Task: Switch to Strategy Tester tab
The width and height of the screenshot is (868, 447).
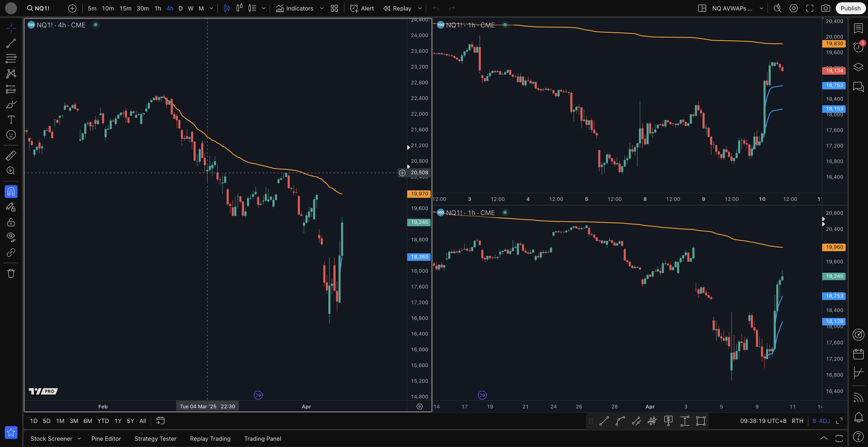Action: tap(155, 439)
